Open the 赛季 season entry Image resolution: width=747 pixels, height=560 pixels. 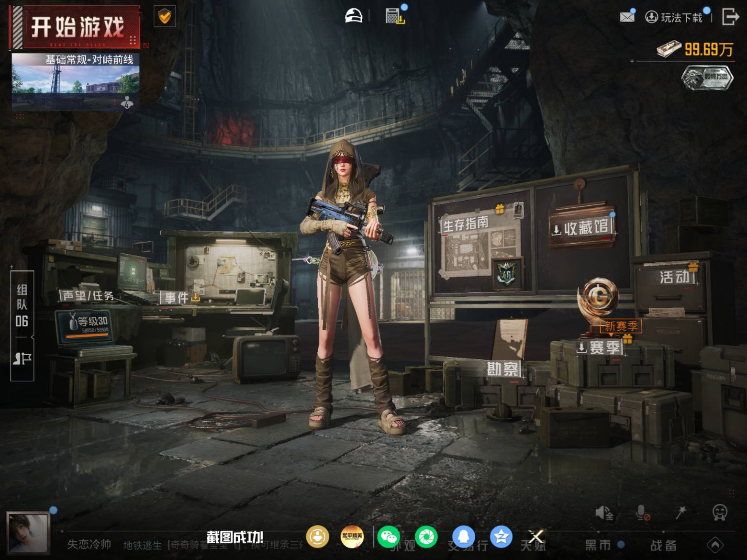click(599, 347)
